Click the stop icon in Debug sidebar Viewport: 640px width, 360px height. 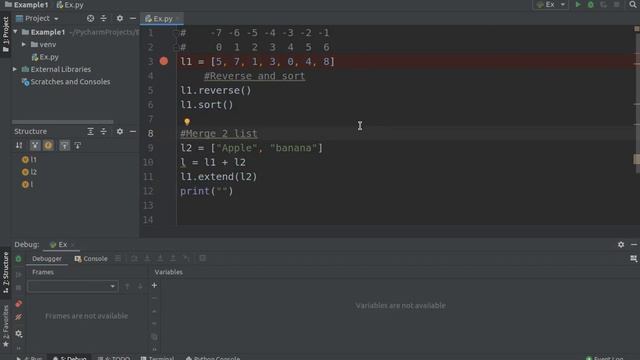click(18, 288)
